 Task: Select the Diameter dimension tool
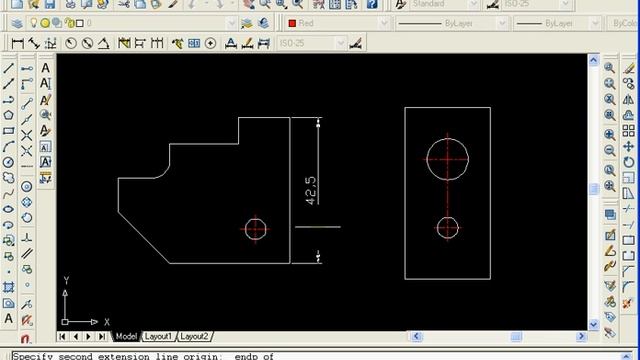click(87, 43)
